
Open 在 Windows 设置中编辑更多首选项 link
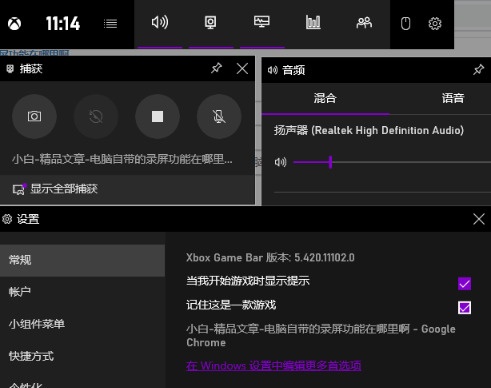tap(274, 366)
